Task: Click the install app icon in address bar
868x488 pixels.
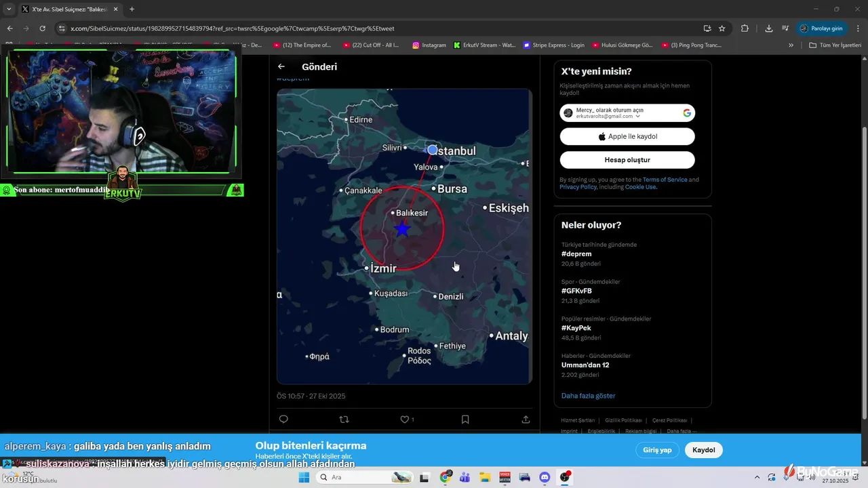Action: tap(707, 28)
